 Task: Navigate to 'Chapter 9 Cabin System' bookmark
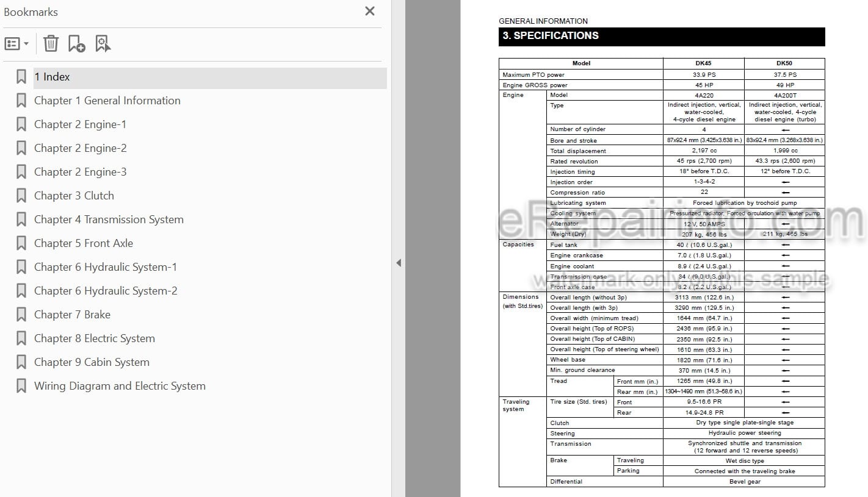[92, 362]
